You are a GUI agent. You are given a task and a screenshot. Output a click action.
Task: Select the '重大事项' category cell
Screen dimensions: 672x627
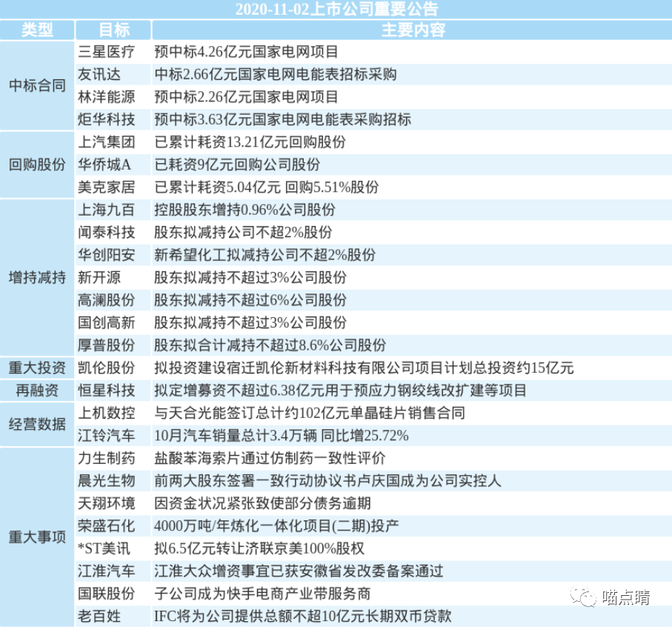click(37, 537)
